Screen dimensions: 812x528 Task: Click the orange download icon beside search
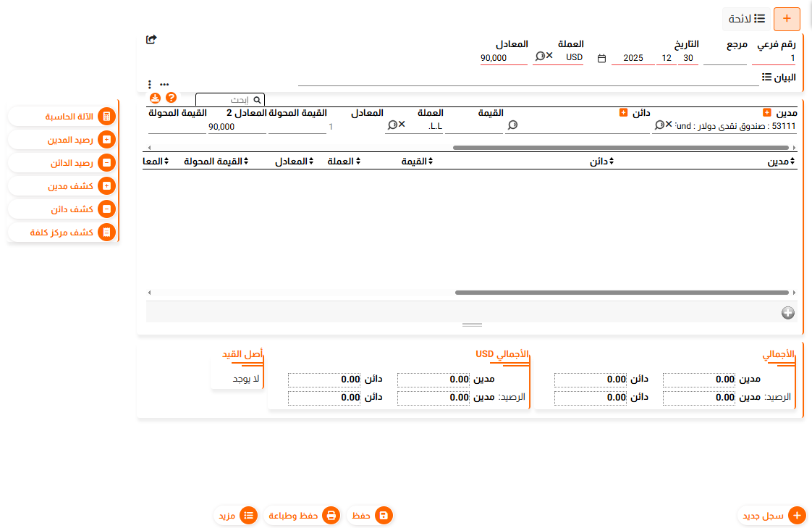pyautogui.click(x=155, y=98)
